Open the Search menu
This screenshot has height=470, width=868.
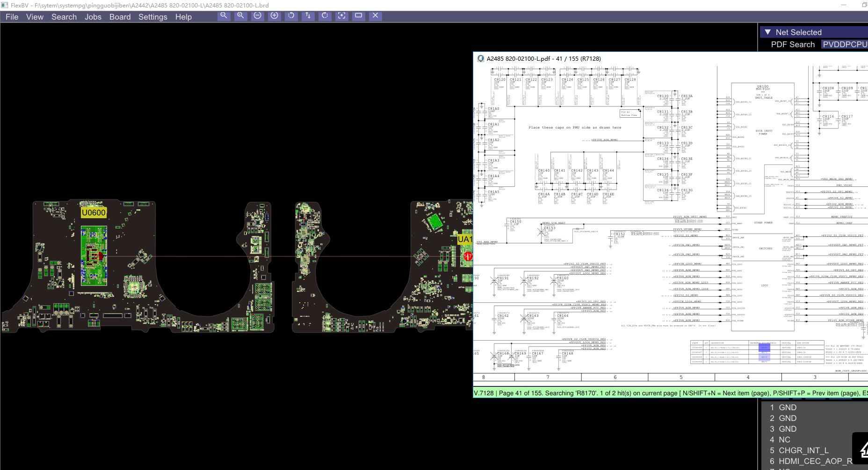tap(64, 17)
